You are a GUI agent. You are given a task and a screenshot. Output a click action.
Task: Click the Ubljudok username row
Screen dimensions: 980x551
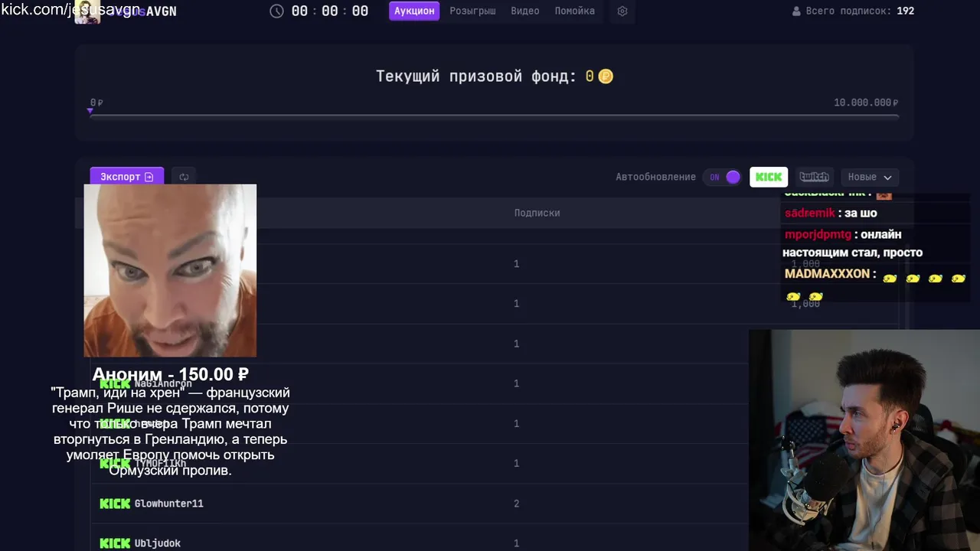click(x=158, y=543)
